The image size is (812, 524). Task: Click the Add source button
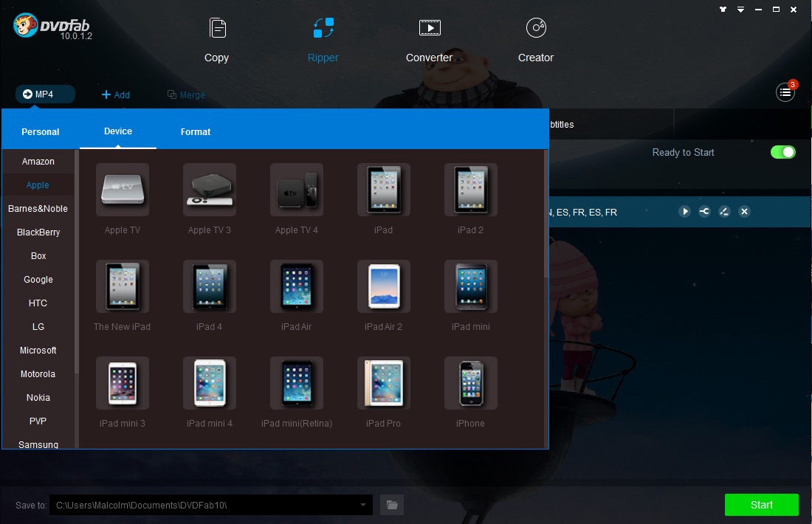point(115,94)
